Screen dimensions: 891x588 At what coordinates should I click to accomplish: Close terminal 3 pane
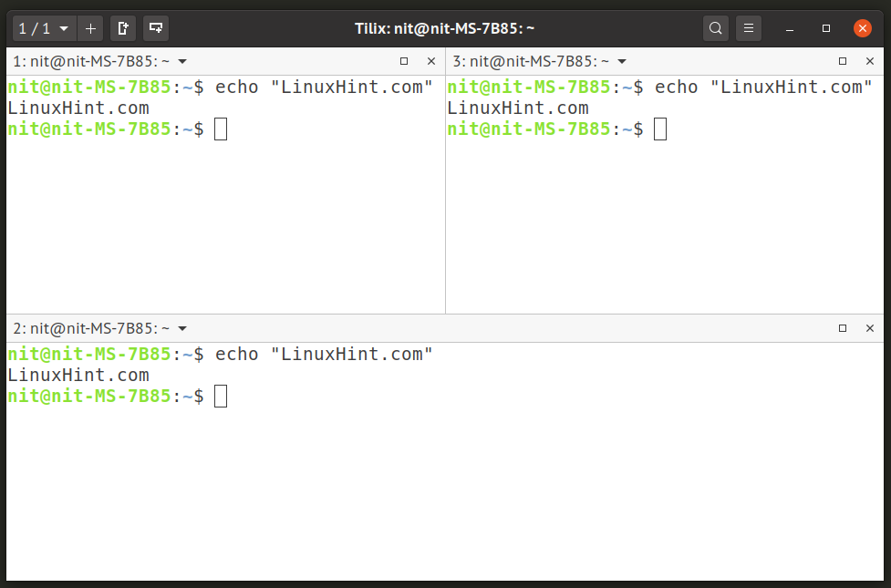(x=870, y=61)
